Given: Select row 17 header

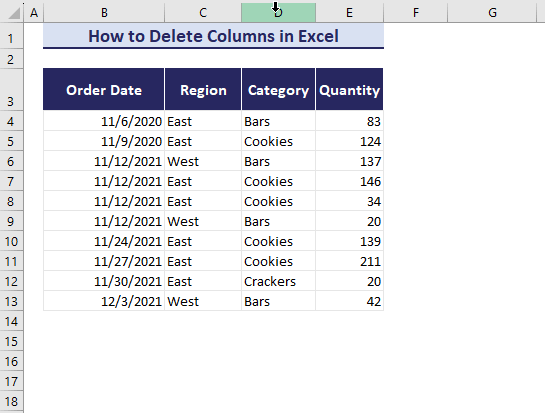Looking at the screenshot, I should tap(11, 381).
